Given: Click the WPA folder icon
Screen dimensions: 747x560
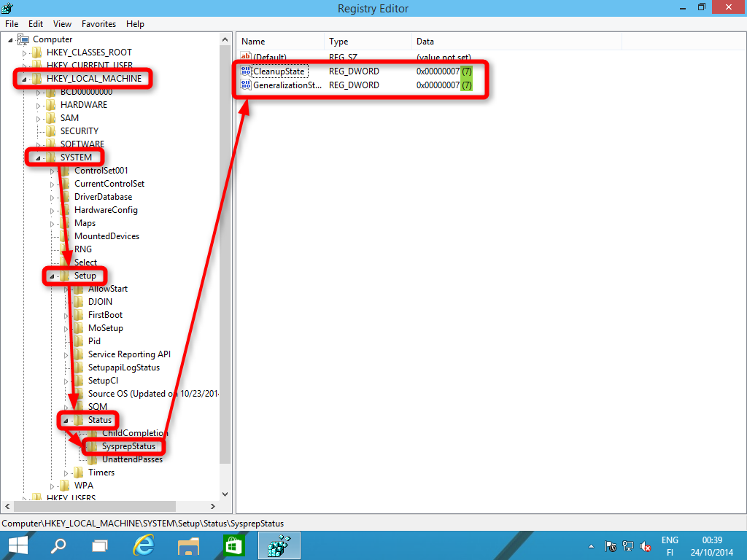Looking at the screenshot, I should click(65, 486).
